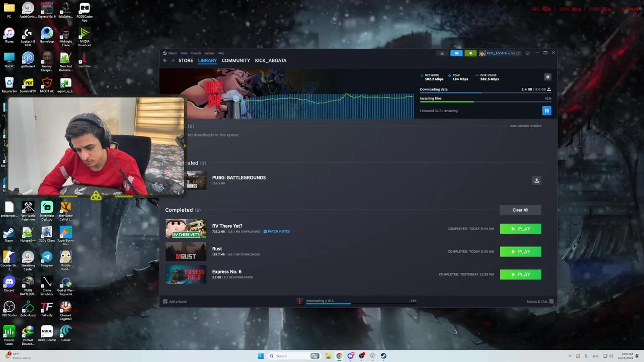The width and height of the screenshot is (644, 362).
Task: Select the Counter-Strike 2 desktop icon
Action: tap(9, 261)
